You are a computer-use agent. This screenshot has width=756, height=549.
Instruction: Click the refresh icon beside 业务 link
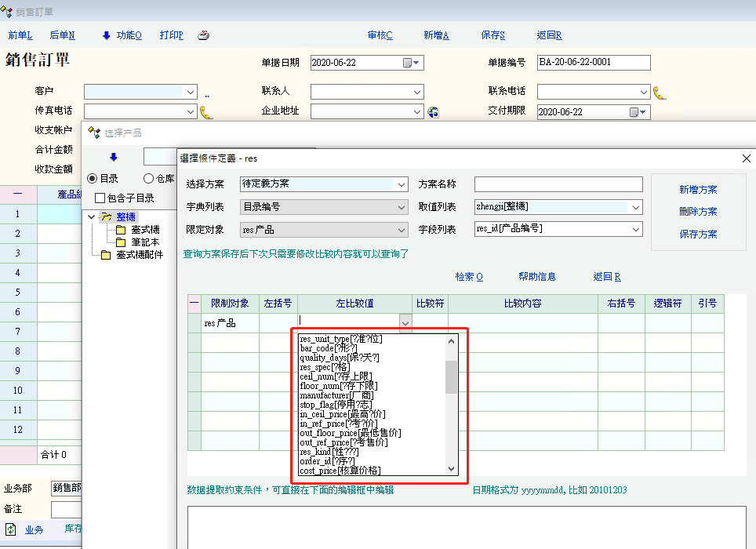[11, 530]
